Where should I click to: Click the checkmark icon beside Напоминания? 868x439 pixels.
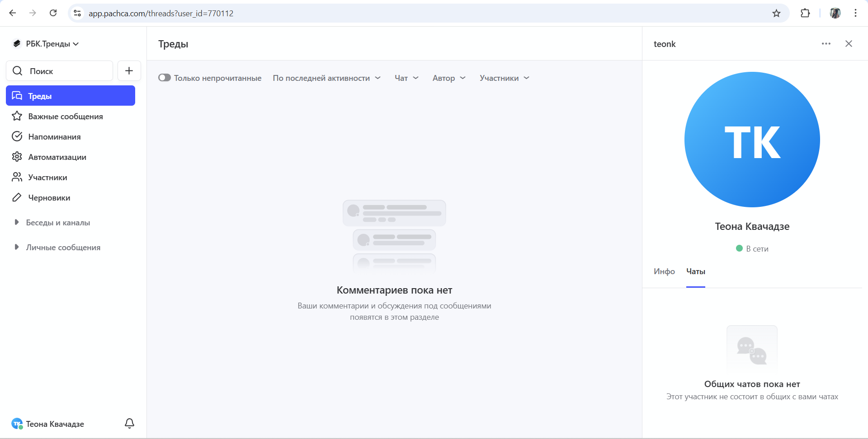tap(17, 136)
